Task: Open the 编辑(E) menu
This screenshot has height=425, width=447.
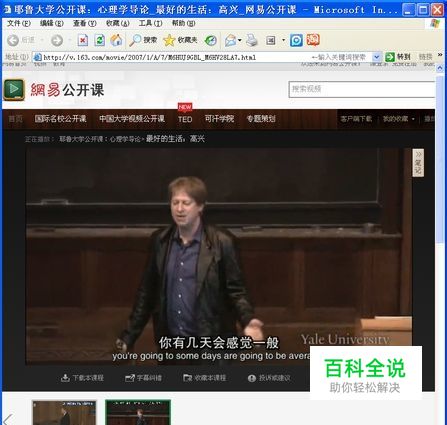Action: (x=52, y=23)
